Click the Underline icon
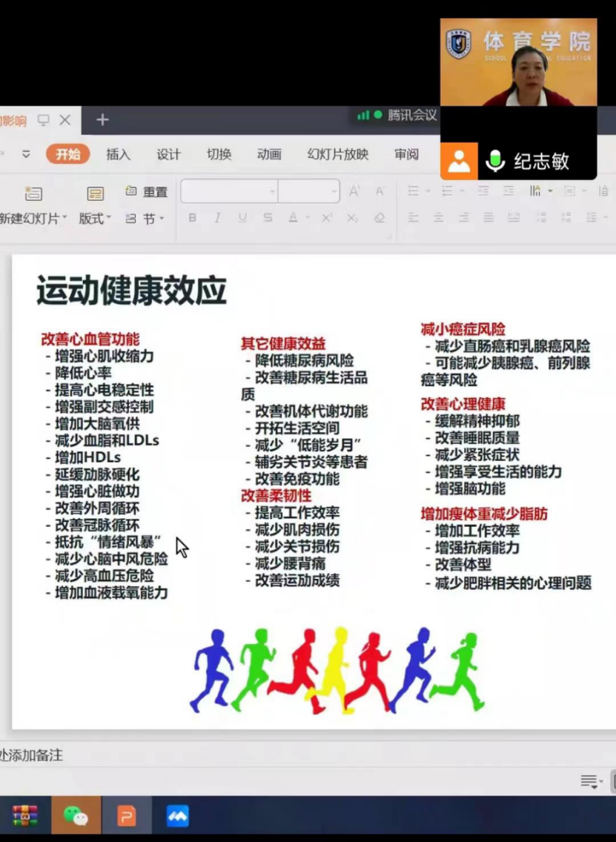 [x=243, y=216]
